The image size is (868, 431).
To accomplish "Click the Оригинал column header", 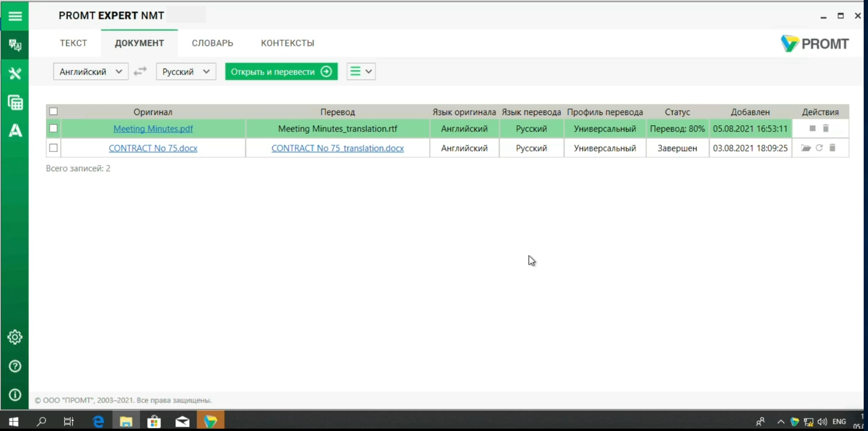I will tap(153, 112).
